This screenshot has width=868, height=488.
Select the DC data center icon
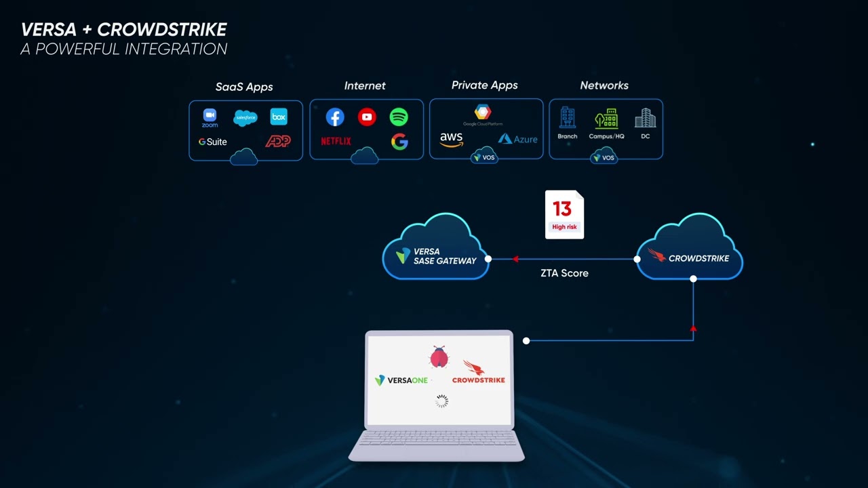pos(645,120)
